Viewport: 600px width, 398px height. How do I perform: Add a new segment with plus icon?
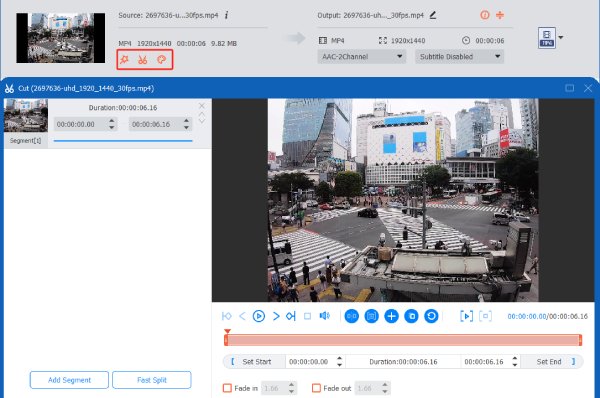[391, 316]
